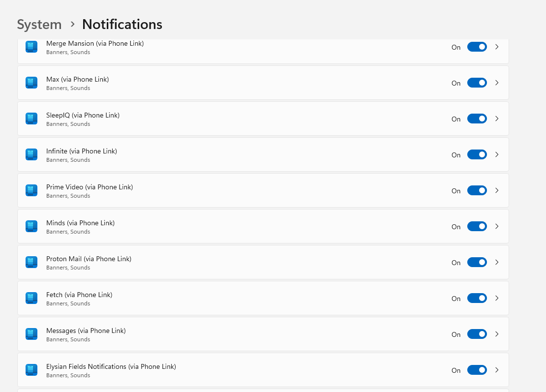The width and height of the screenshot is (546, 392).
Task: Toggle SleepIQ notifications off
Action: point(477,119)
